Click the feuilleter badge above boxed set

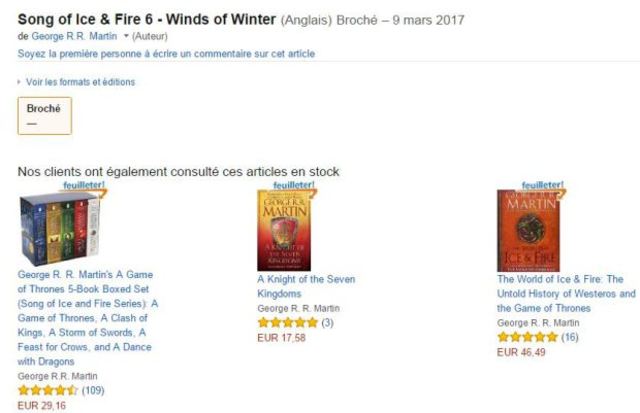click(x=84, y=185)
